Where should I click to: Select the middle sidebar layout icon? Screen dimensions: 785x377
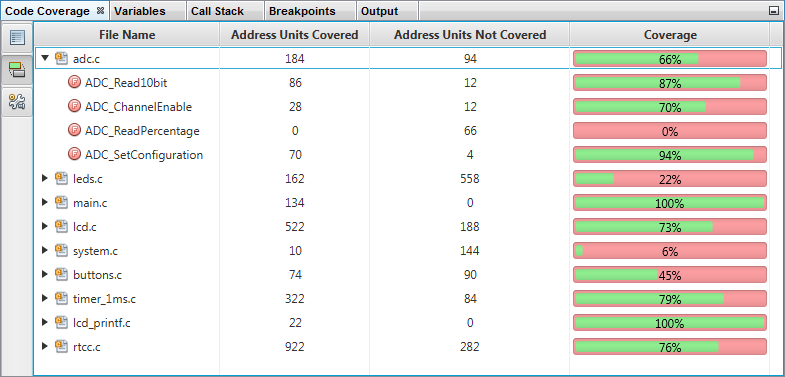(17, 70)
